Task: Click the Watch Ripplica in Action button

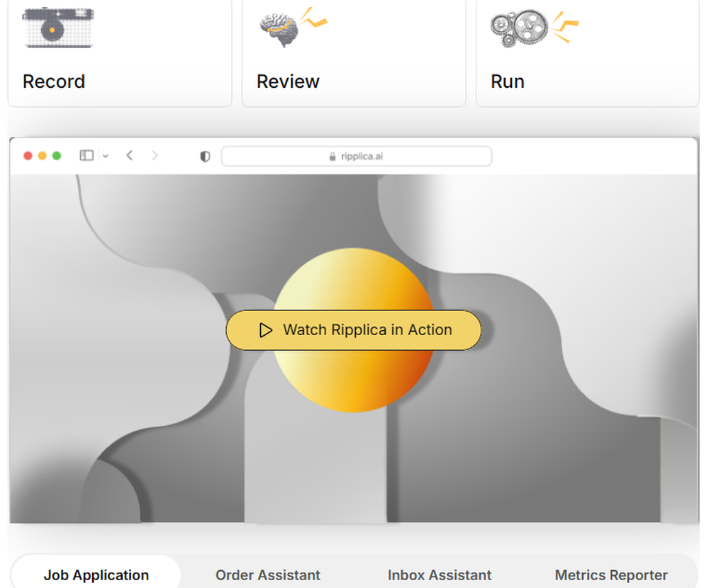Action: point(353,330)
